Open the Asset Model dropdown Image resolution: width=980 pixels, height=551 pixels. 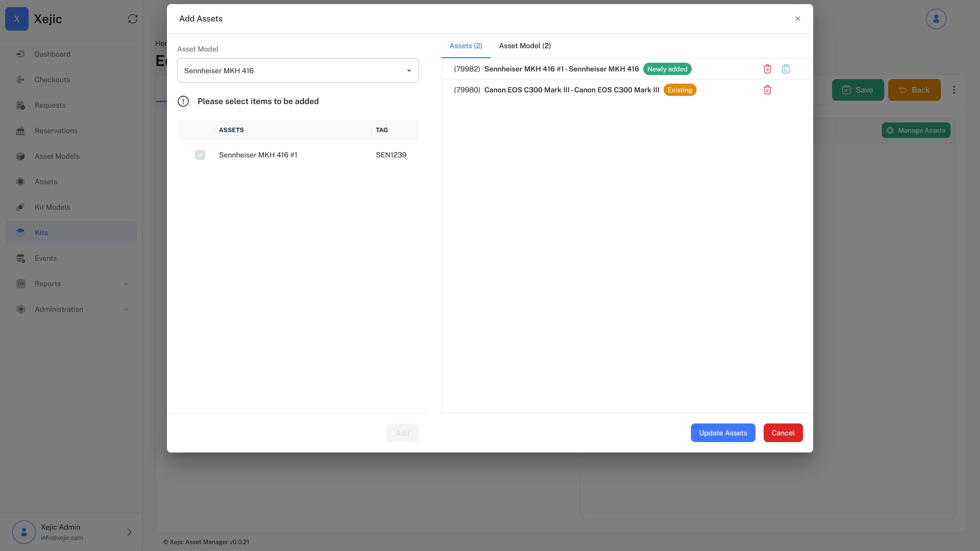pyautogui.click(x=298, y=70)
